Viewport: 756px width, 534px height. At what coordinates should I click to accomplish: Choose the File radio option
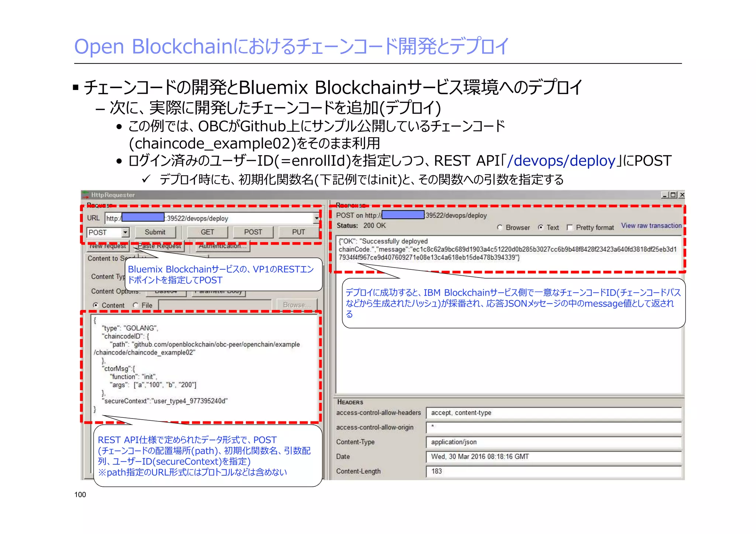click(135, 305)
